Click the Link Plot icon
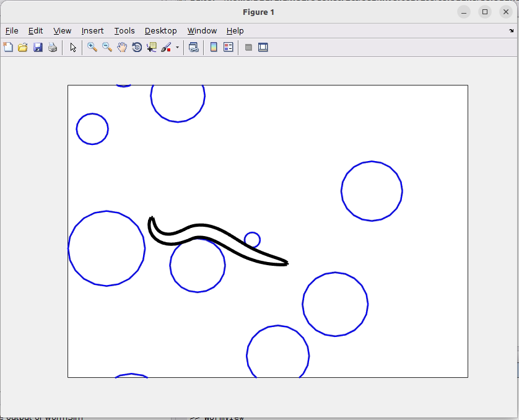Screen dimensions: 519x420 (x=194, y=47)
